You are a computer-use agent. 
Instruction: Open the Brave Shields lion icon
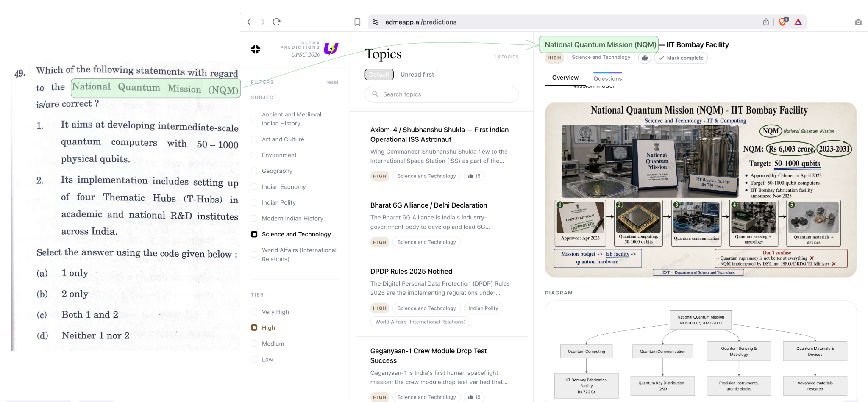783,22
